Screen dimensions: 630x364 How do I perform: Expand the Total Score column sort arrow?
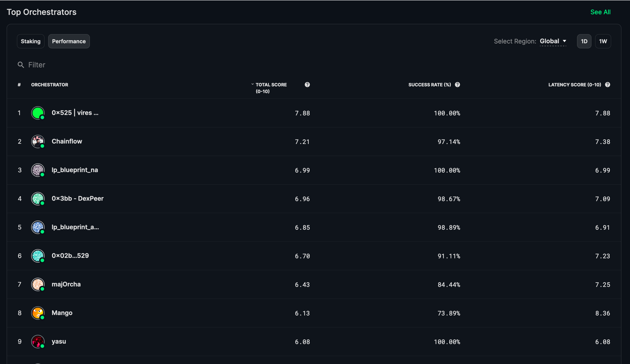tap(252, 84)
